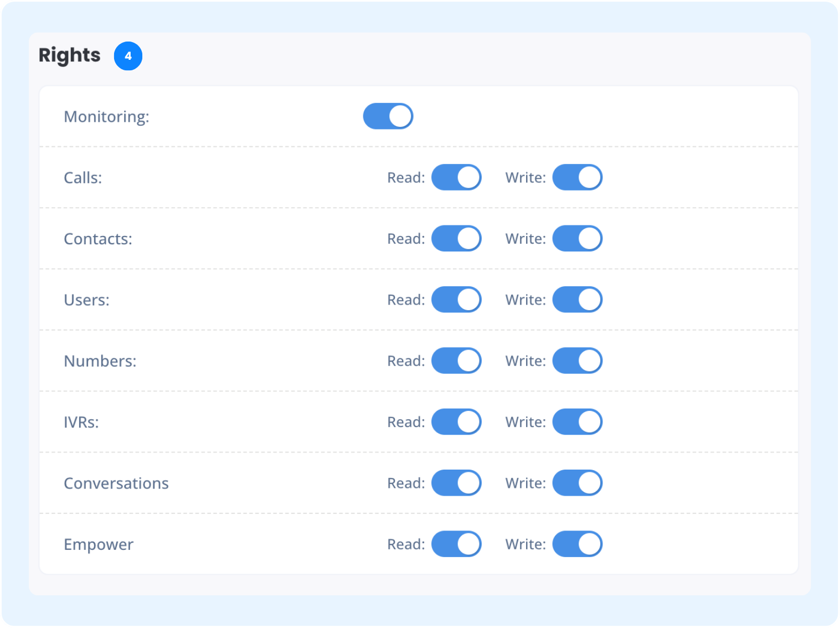Disable Write access for Conversations
The height and width of the screenshot is (628, 840).
pyautogui.click(x=577, y=483)
